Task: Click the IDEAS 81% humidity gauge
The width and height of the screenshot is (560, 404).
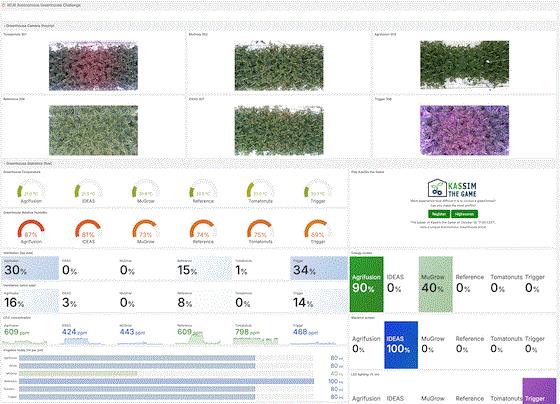Action: click(x=88, y=231)
